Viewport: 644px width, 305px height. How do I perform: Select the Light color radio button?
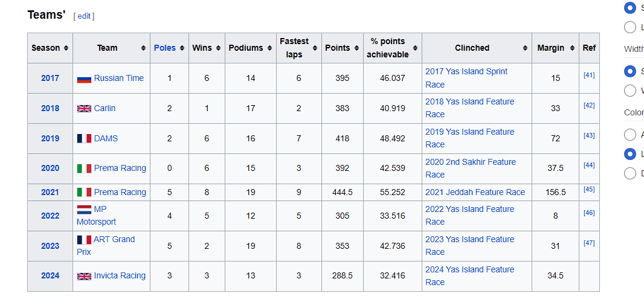pyautogui.click(x=630, y=154)
